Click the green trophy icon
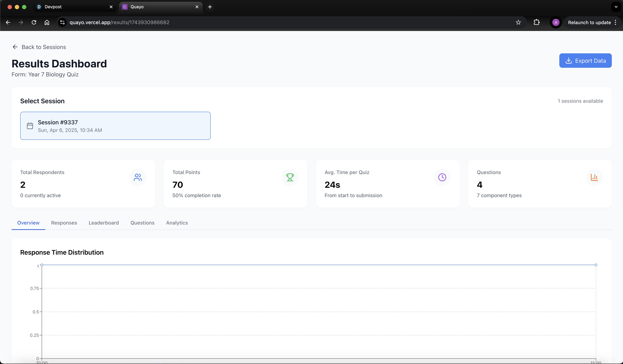623x364 pixels. coord(290,177)
